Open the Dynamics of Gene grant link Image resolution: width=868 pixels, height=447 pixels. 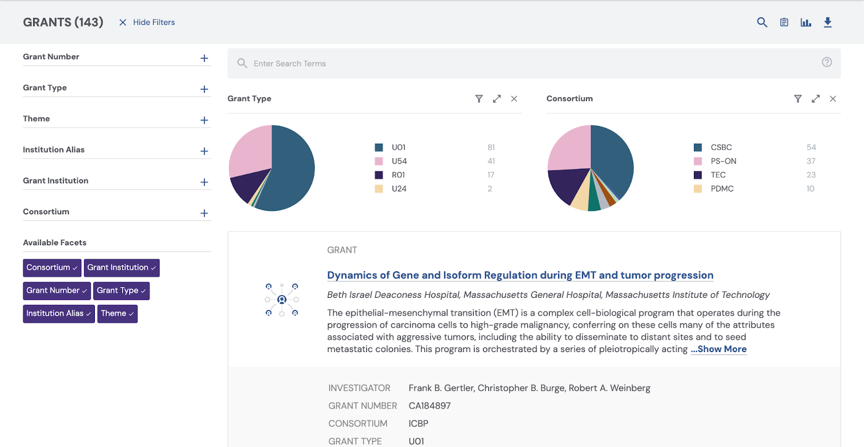click(520, 276)
